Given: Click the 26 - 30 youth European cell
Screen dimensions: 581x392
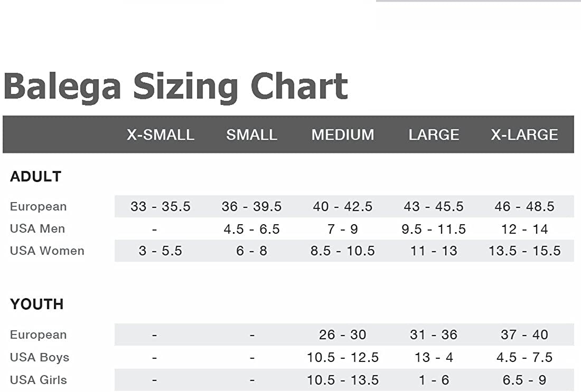Looking at the screenshot, I should click(343, 334).
